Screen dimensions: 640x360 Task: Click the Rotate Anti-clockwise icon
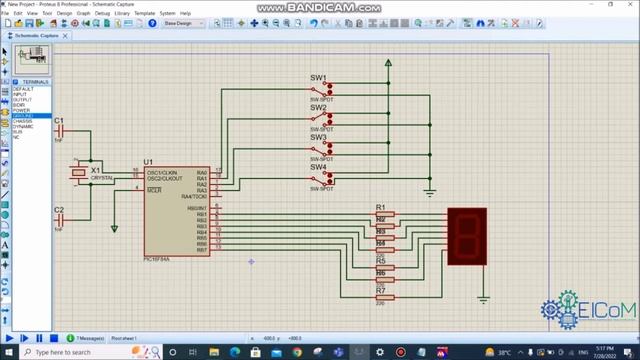(5, 292)
